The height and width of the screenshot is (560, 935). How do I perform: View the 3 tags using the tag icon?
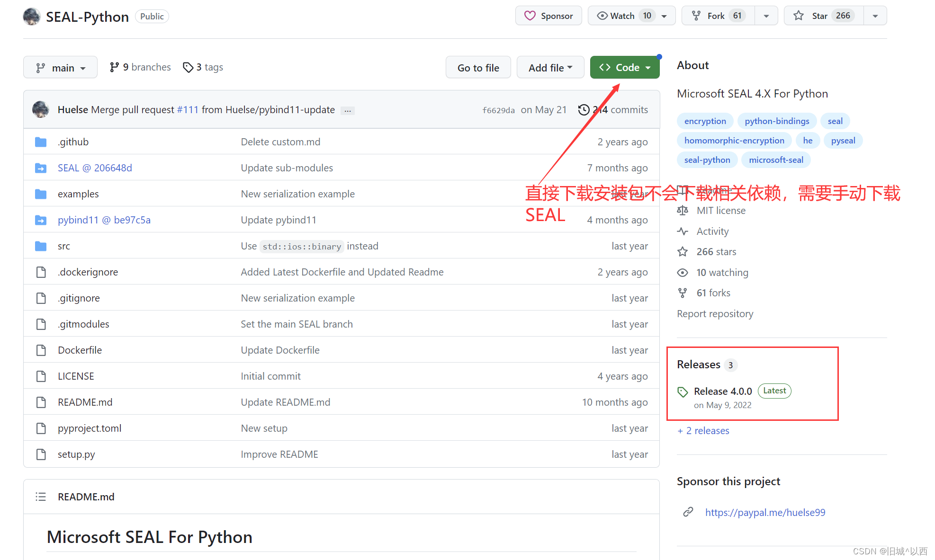pyautogui.click(x=189, y=67)
